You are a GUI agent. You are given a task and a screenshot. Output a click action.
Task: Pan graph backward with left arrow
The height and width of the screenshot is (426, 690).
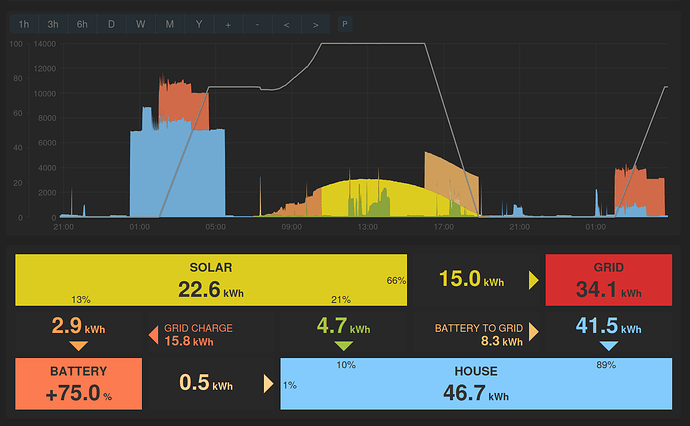(x=286, y=24)
